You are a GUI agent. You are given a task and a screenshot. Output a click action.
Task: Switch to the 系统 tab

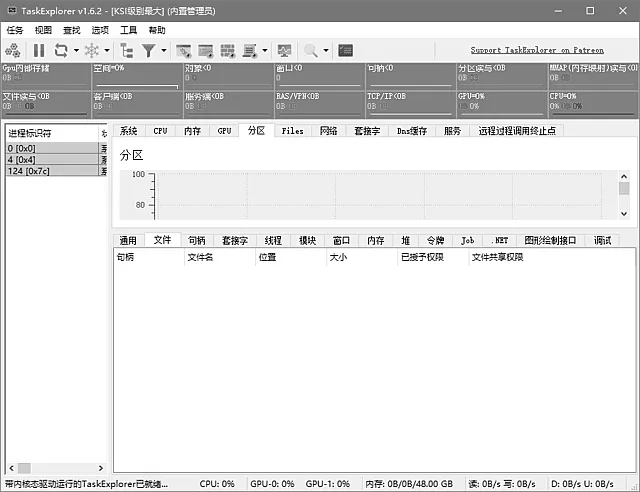(129, 131)
